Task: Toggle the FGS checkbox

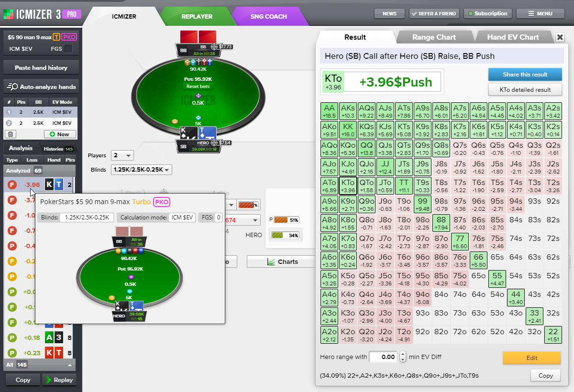Action: (x=69, y=48)
